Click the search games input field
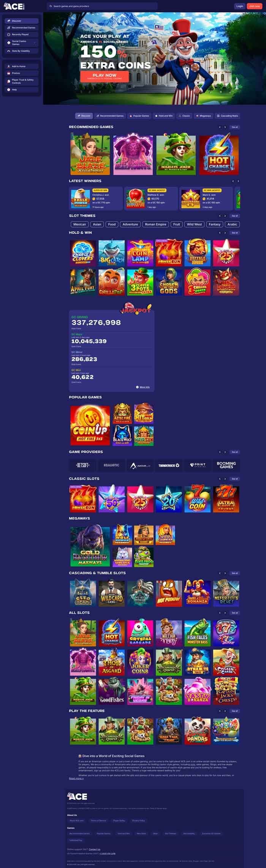Viewport: 266px width, 868px height. coord(102,6)
